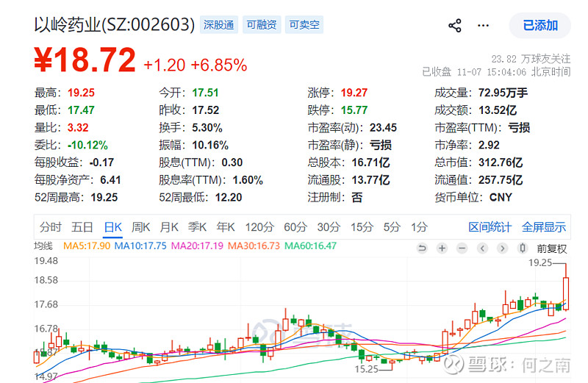
Task: Click the 市净率 value 2.92
Action: coord(489,145)
